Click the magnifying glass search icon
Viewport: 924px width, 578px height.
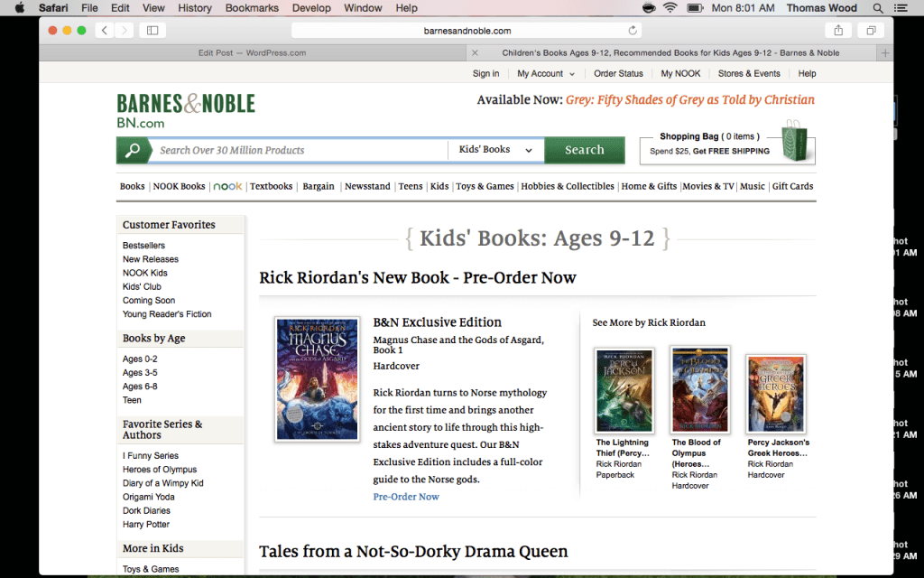pos(133,150)
